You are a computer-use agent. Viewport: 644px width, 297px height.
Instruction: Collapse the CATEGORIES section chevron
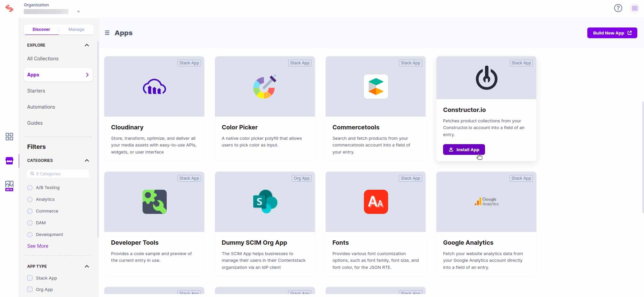click(x=87, y=161)
